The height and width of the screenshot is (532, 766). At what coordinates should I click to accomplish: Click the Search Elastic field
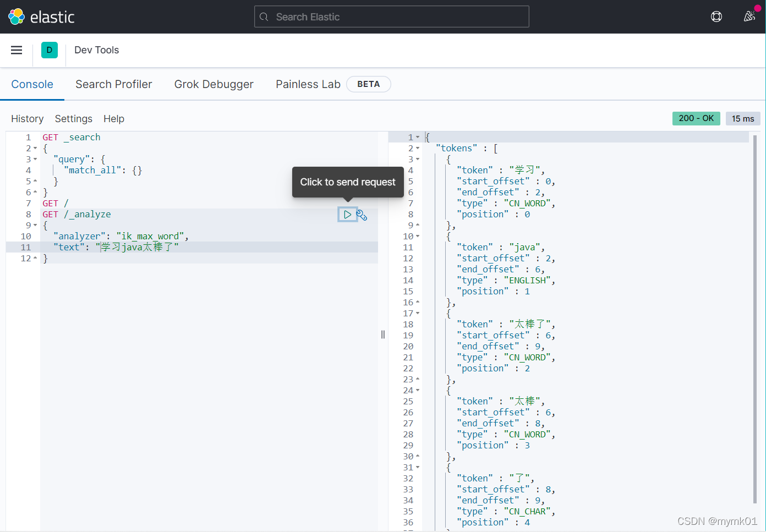(x=392, y=17)
